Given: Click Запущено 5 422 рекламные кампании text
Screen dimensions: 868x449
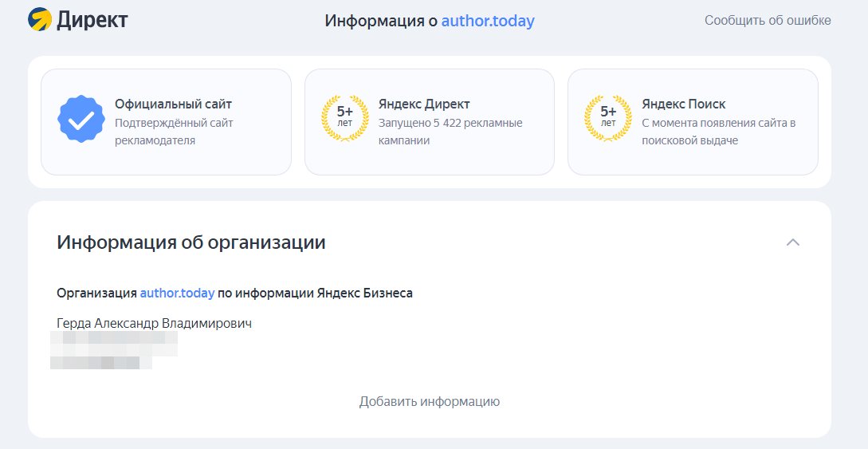Looking at the screenshot, I should (x=450, y=132).
